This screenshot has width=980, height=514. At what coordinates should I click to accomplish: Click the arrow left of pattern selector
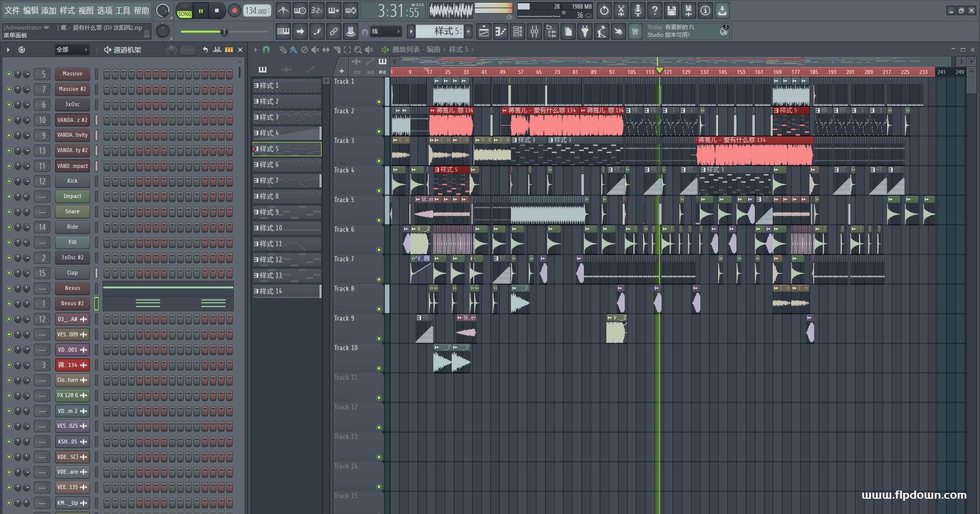tap(411, 32)
